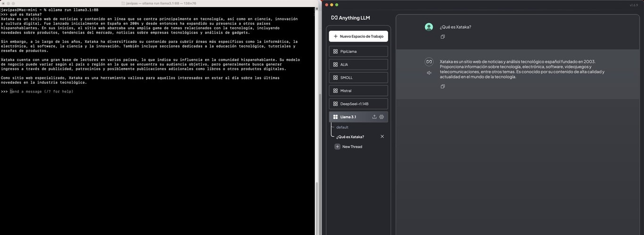Select the 'default' thread under Llama 3.1
Image resolution: width=644 pixels, height=235 pixels.
pos(342,127)
